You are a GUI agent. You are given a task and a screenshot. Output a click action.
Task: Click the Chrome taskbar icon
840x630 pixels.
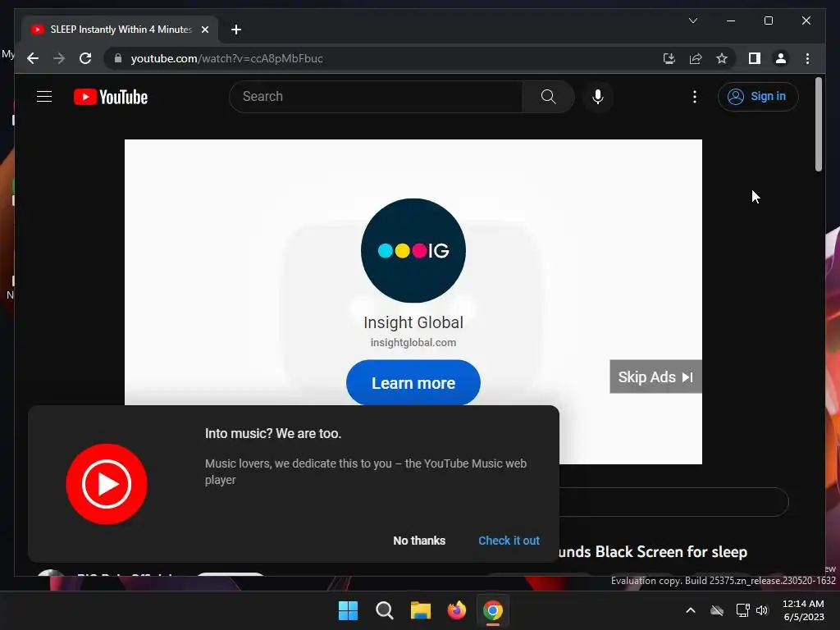[493, 610]
